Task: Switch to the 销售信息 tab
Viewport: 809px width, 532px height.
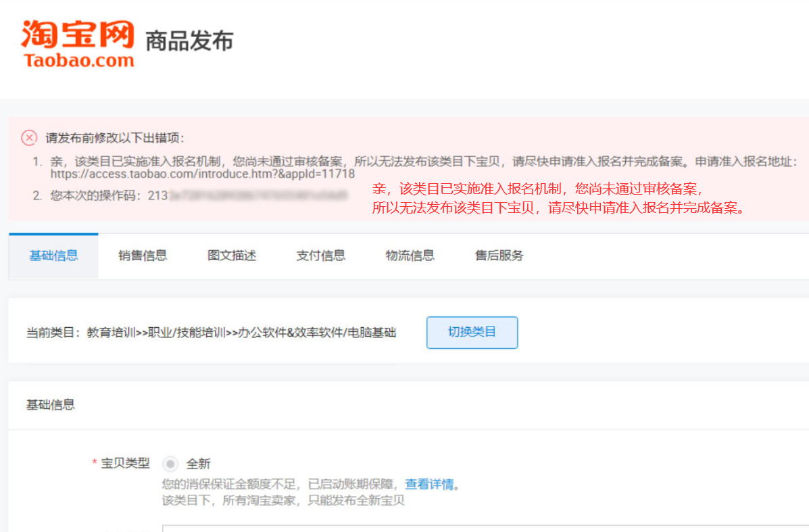Action: point(143,256)
